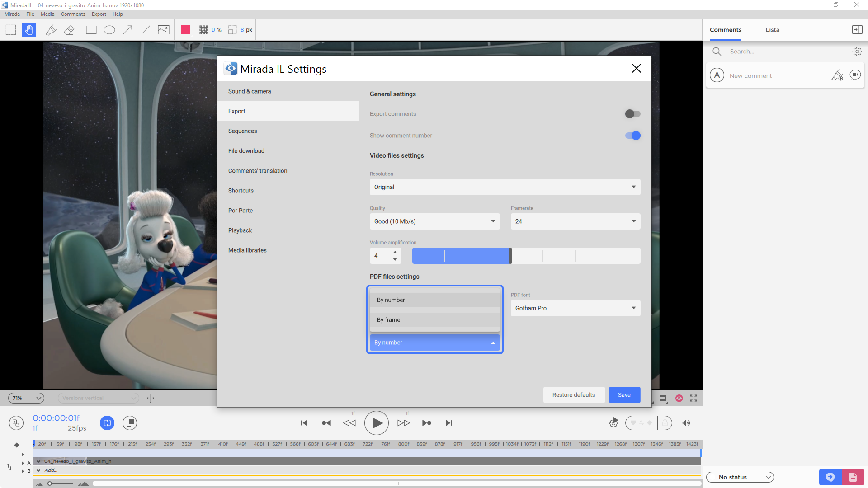The width and height of the screenshot is (868, 488).
Task: Click the comments search magnifier icon
Action: click(717, 52)
